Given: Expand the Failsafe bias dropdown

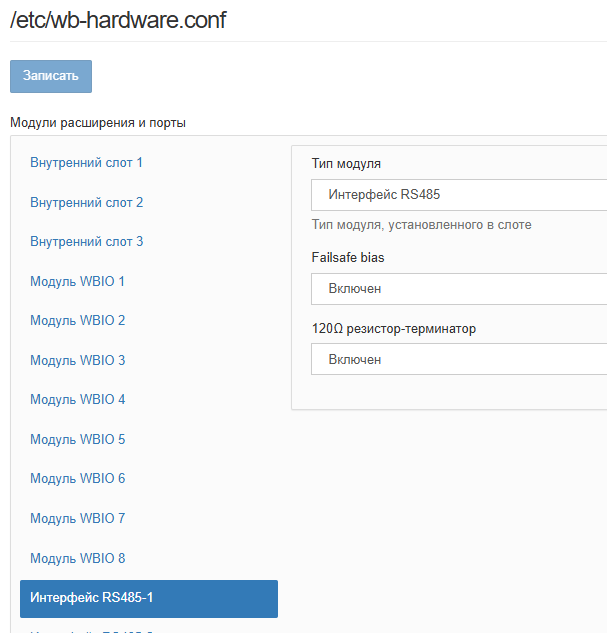Looking at the screenshot, I should (458, 289).
